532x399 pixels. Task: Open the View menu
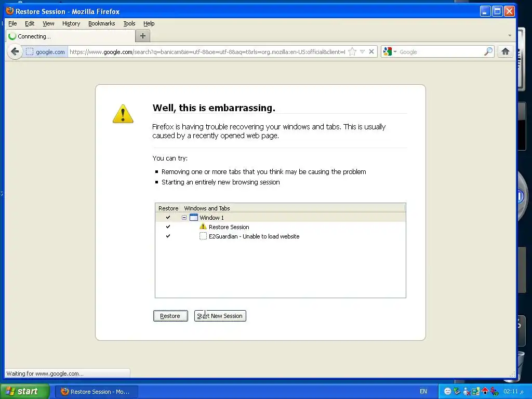tap(48, 23)
